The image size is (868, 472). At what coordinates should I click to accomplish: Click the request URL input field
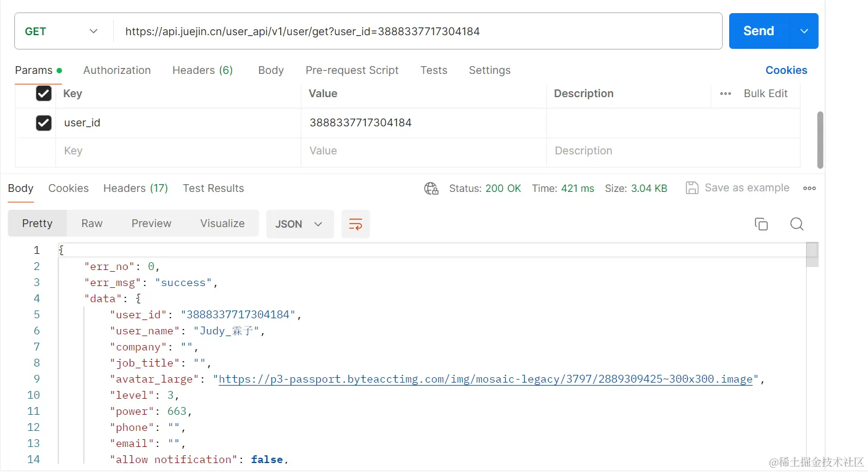417,32
